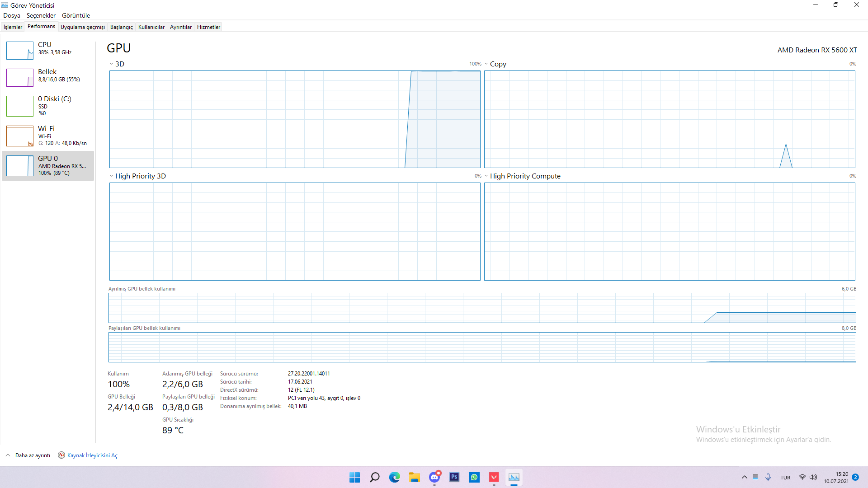The width and height of the screenshot is (868, 488).
Task: Switch to the Başlangıç tab
Action: pos(121,27)
